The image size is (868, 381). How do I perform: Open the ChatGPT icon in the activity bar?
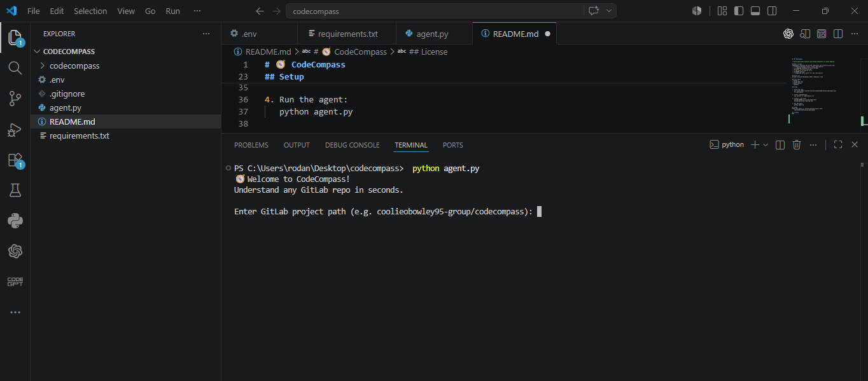pos(15,251)
